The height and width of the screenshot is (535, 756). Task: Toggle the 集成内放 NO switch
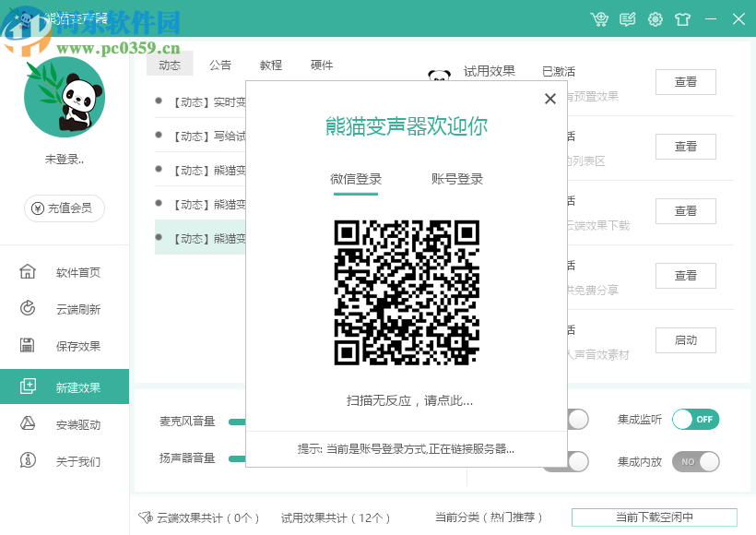[x=696, y=462]
